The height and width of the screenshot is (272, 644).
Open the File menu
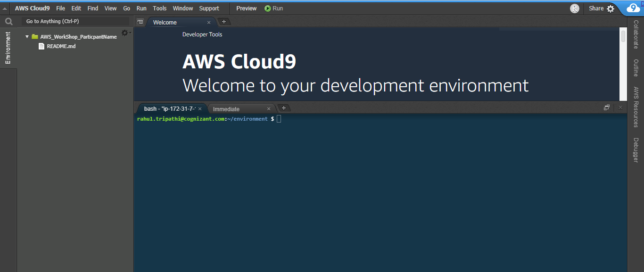60,8
